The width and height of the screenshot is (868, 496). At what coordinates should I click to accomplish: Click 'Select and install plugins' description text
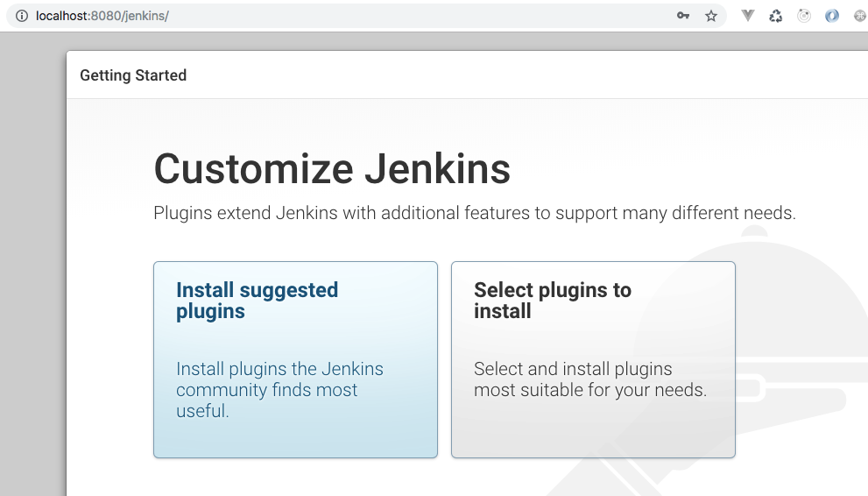(590, 379)
